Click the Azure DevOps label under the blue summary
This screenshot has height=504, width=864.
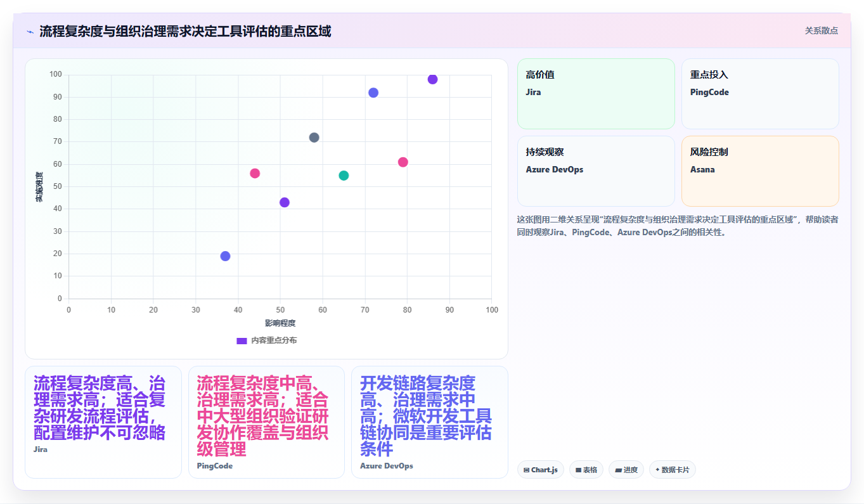coord(387,466)
